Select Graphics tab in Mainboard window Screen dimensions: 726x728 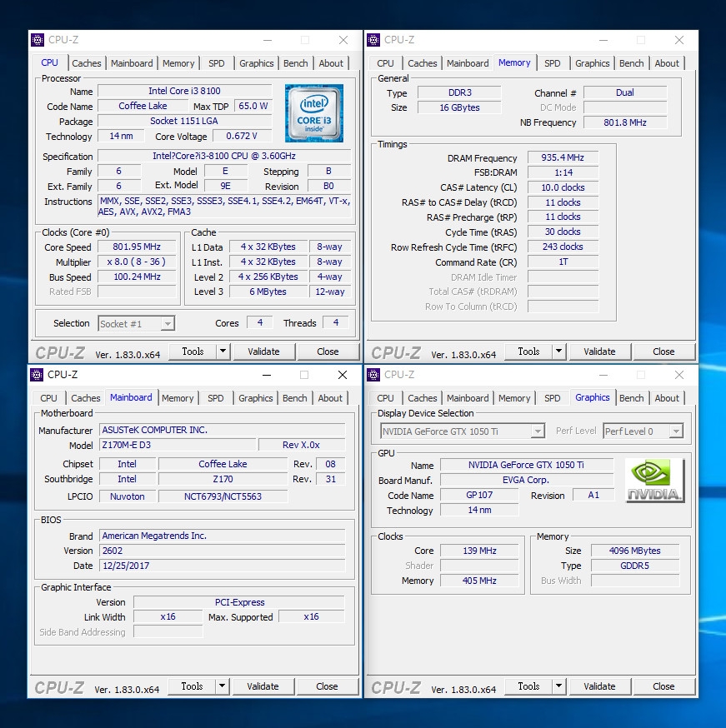tap(255, 398)
